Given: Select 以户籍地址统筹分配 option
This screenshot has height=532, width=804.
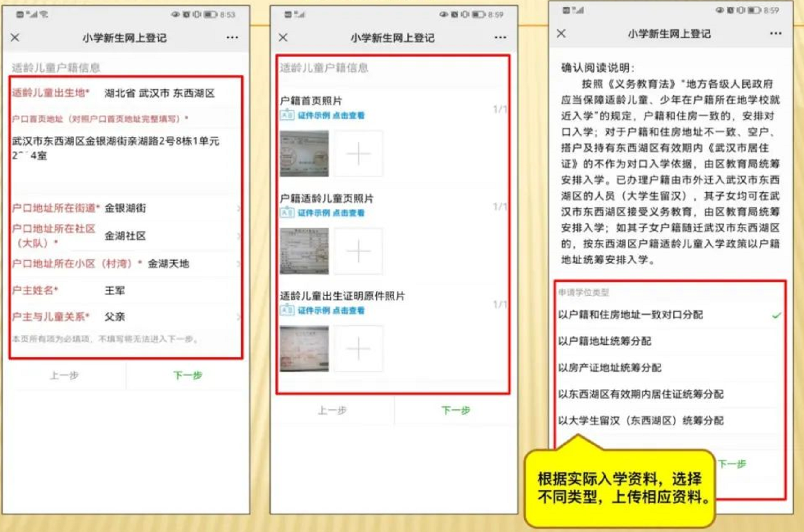Looking at the screenshot, I should (669, 341).
